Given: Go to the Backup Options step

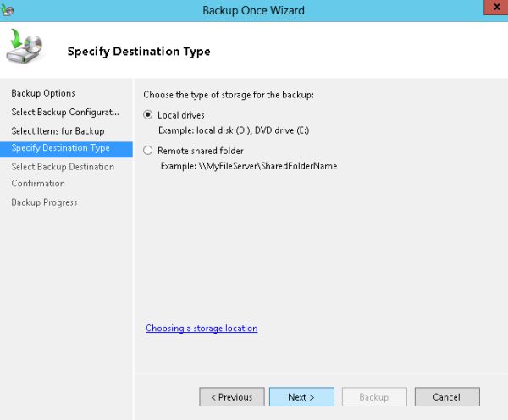Looking at the screenshot, I should coord(43,93).
